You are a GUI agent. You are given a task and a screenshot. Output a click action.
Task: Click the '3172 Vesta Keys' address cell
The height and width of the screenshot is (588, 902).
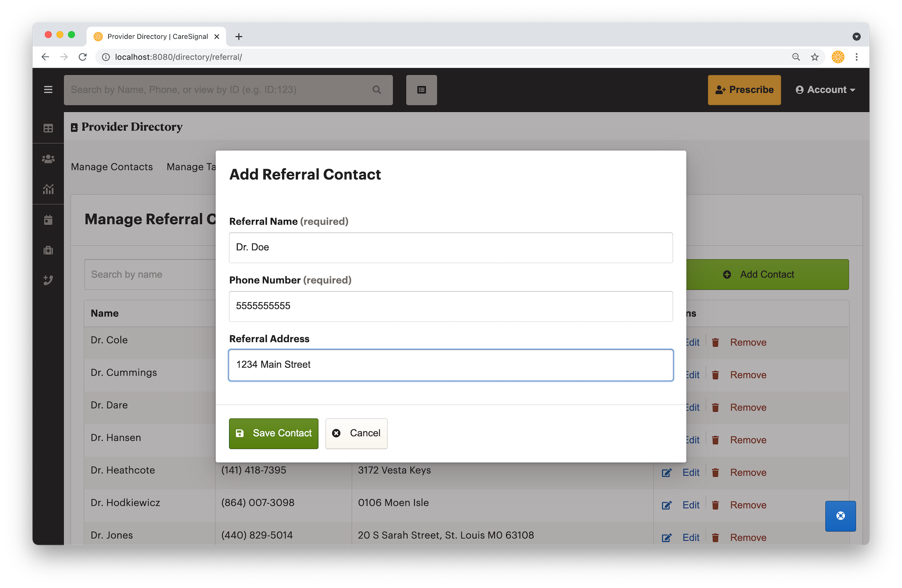(395, 470)
